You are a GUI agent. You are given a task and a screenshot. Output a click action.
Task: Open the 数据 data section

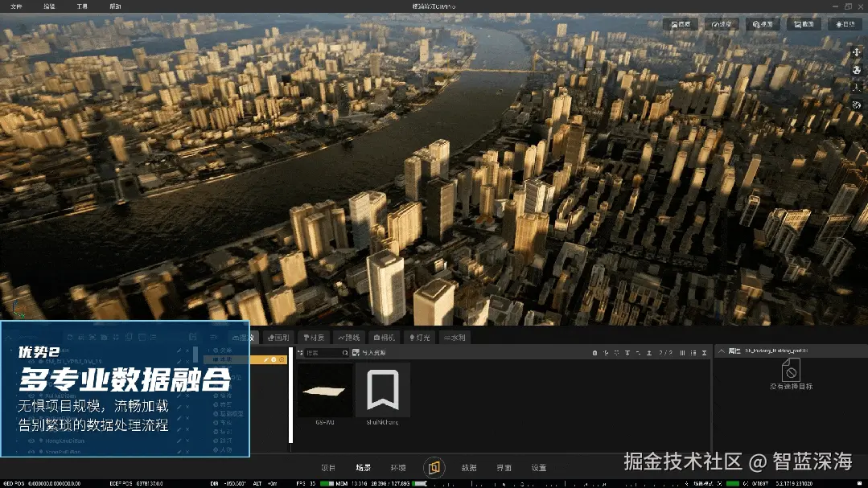coord(469,468)
